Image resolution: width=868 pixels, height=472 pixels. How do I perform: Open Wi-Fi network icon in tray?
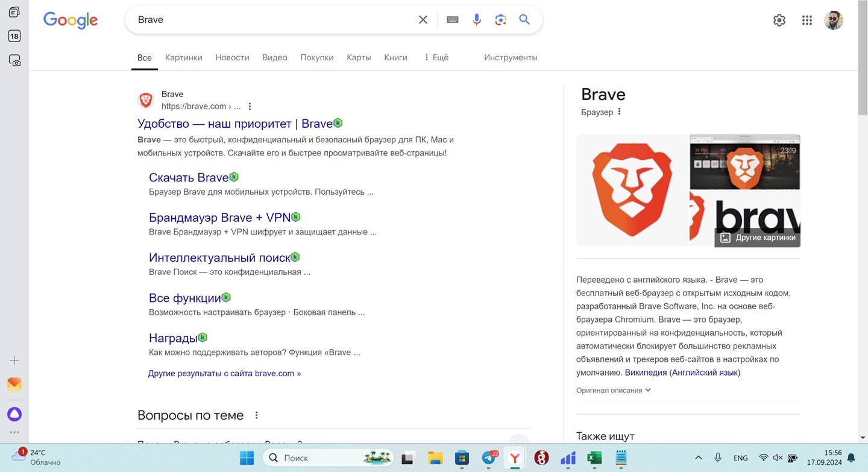764,458
